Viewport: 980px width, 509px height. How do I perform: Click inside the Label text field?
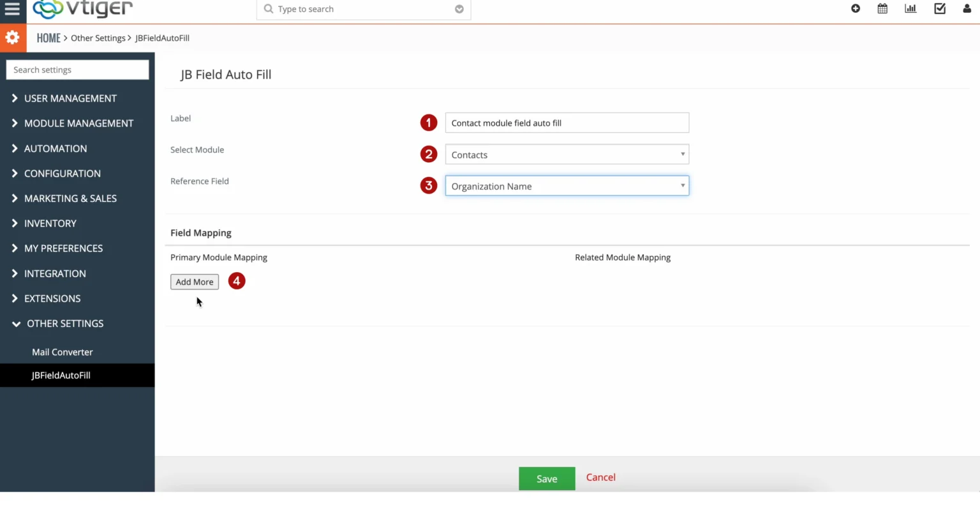point(567,123)
